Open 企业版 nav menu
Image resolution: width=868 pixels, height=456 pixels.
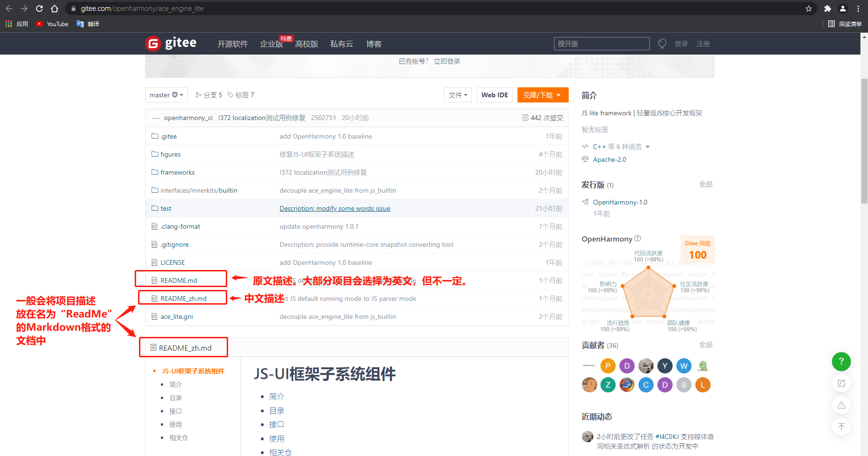point(271,44)
